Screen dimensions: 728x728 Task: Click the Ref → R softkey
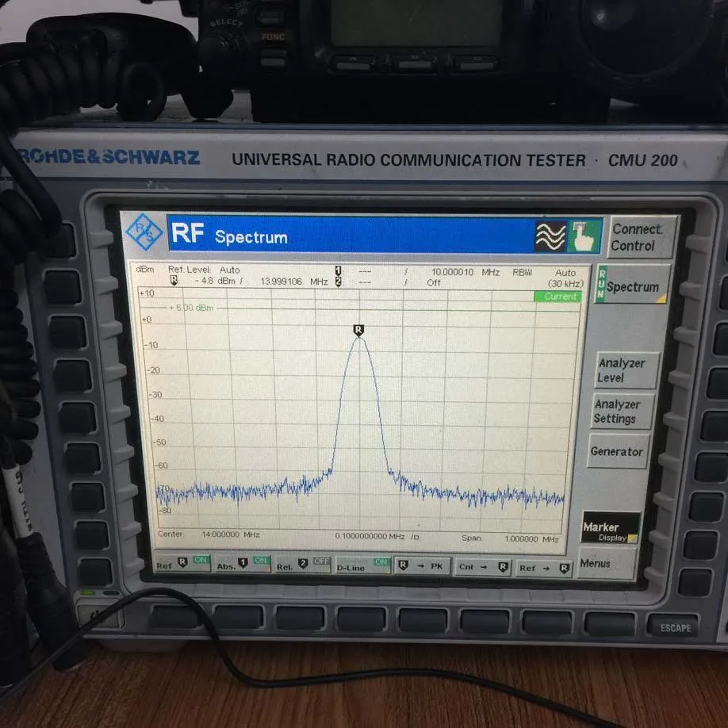(544, 568)
